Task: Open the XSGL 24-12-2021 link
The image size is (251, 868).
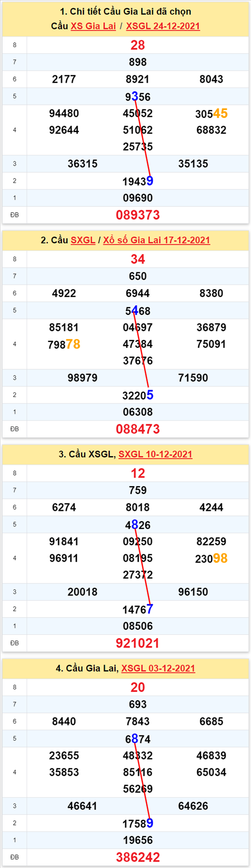Action: coord(163,26)
